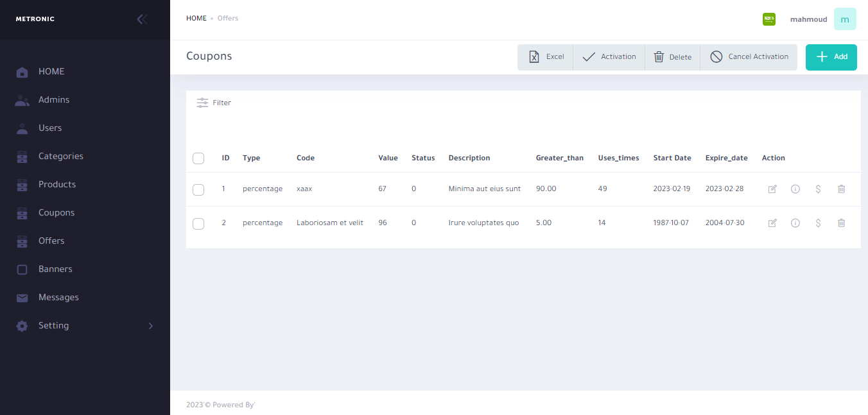Image resolution: width=868 pixels, height=415 pixels.
Task: Click the Offers drawer icon
Action: tap(22, 241)
